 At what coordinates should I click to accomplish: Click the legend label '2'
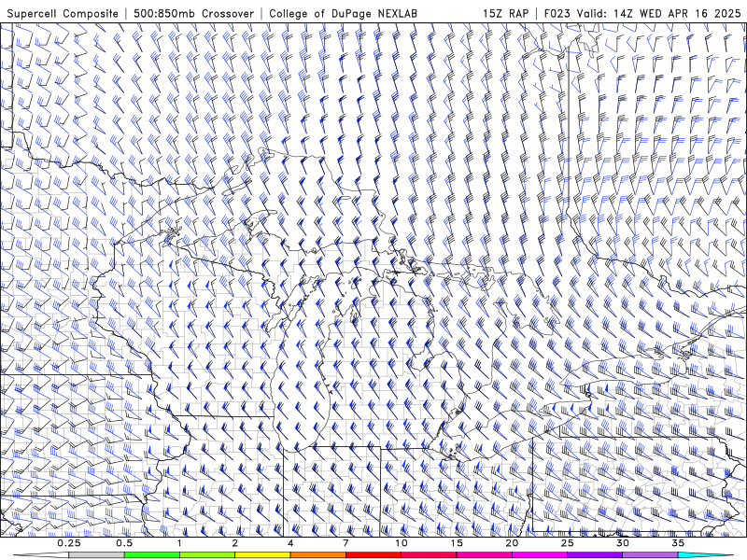click(x=235, y=543)
